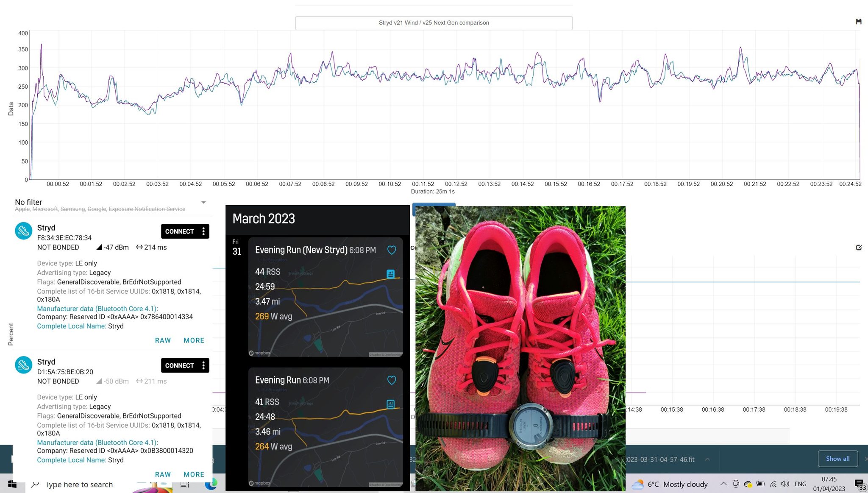Connect to Stryd device D1:5A:75:BE:0B:20

(x=180, y=365)
